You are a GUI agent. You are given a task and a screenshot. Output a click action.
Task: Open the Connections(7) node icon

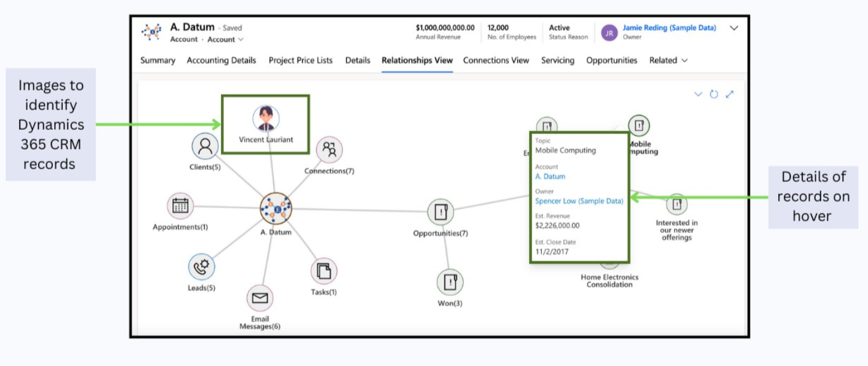coord(329,149)
